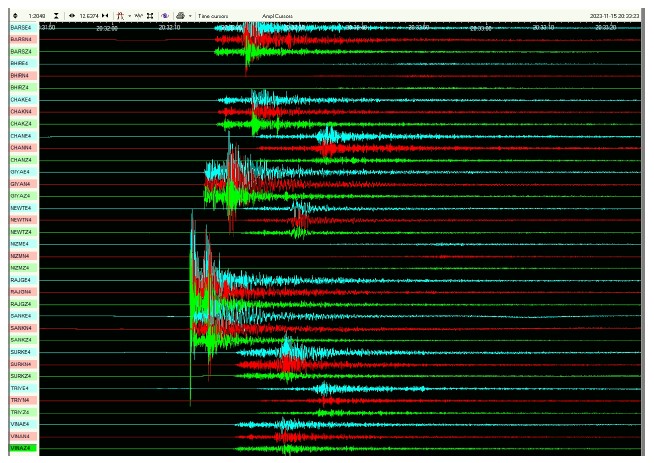Click the printer icon

[180, 16]
